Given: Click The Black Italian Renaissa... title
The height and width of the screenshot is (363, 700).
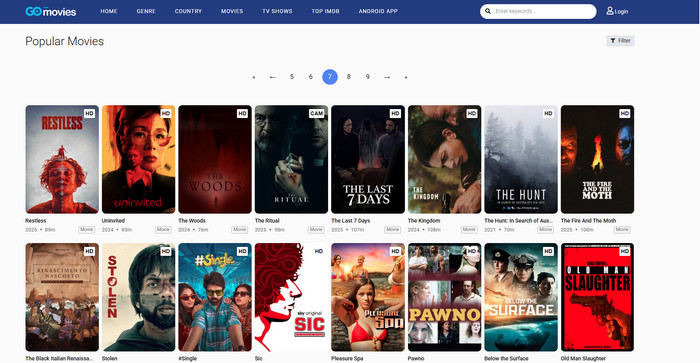Looking at the screenshot, I should [59, 359].
